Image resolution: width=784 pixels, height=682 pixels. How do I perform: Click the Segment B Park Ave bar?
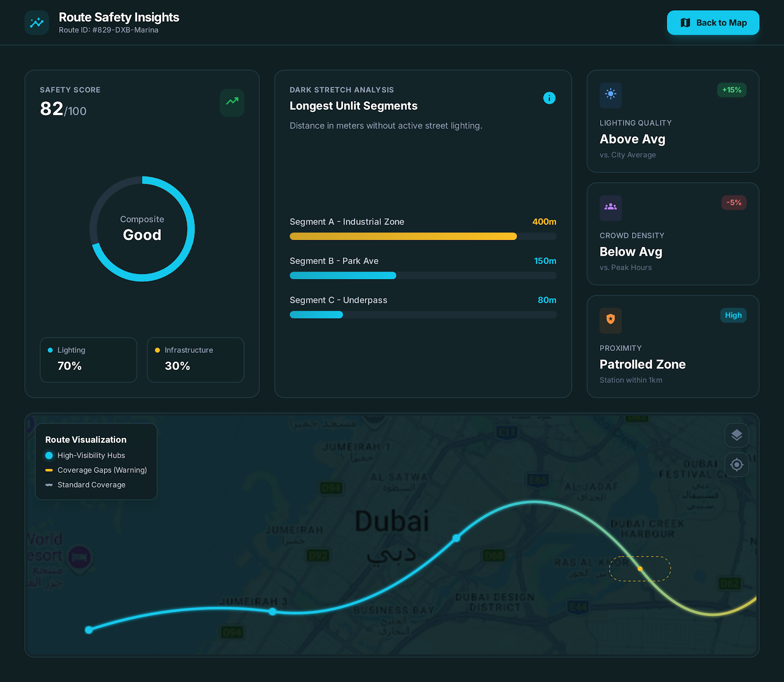point(423,275)
